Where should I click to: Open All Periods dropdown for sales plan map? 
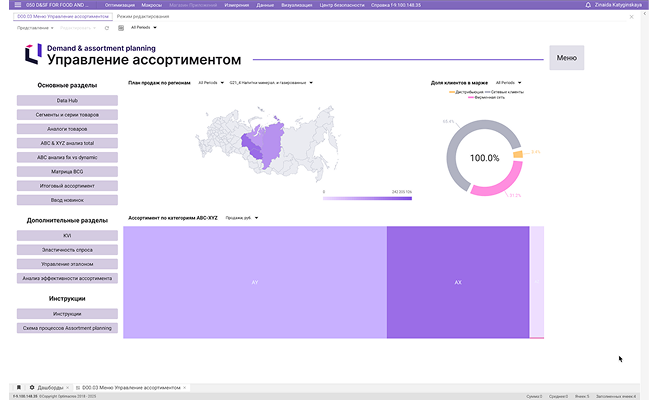point(209,82)
